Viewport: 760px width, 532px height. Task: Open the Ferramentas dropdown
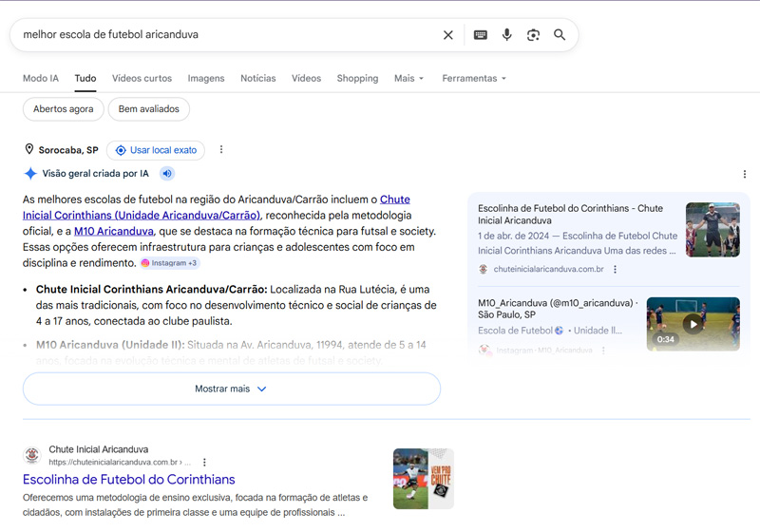coord(474,78)
